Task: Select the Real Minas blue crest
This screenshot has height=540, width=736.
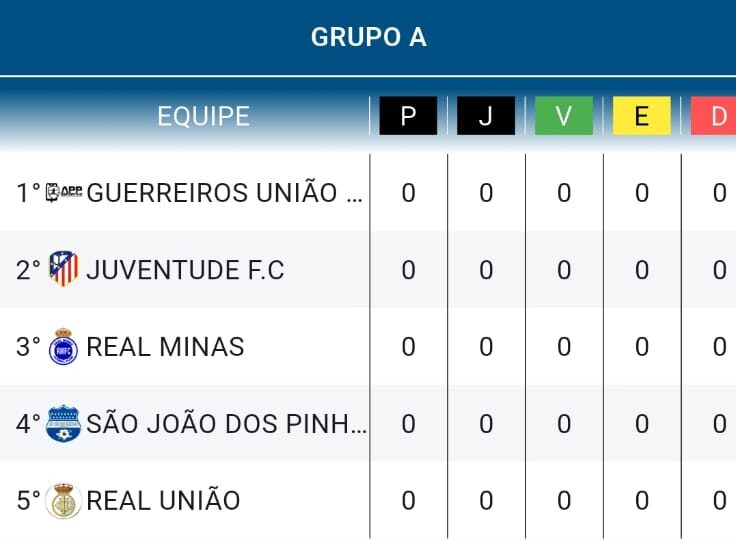Action: (63, 347)
